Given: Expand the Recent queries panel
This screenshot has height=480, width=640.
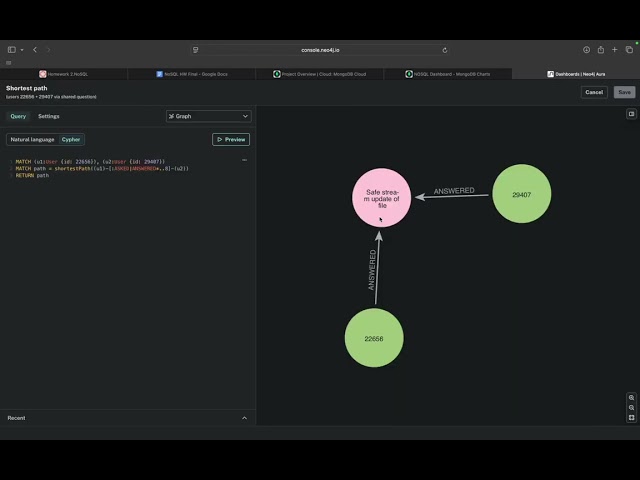Looking at the screenshot, I should tap(244, 418).
